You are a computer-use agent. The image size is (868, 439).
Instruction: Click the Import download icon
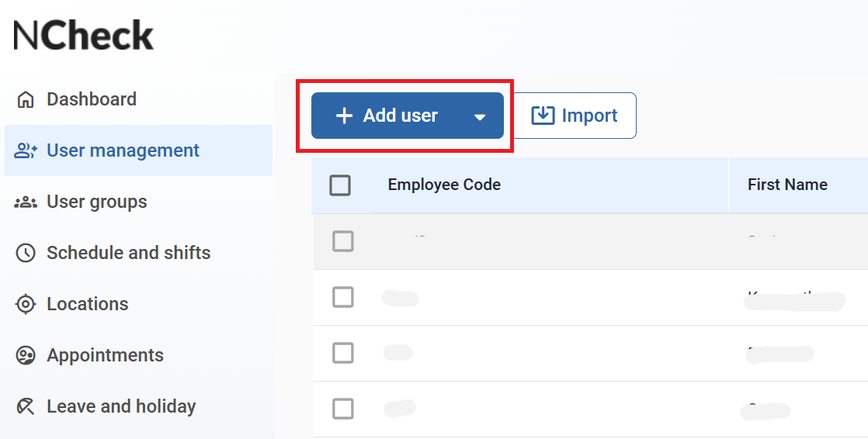(x=543, y=115)
